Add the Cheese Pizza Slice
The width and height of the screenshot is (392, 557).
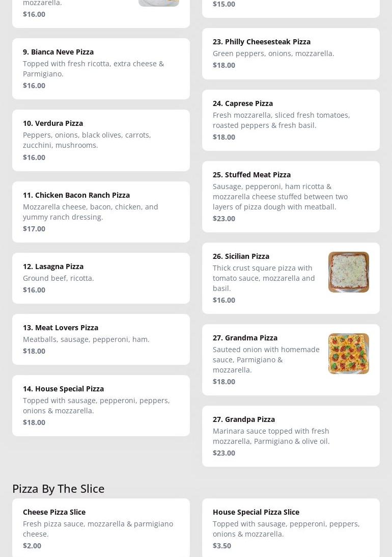coord(101,528)
